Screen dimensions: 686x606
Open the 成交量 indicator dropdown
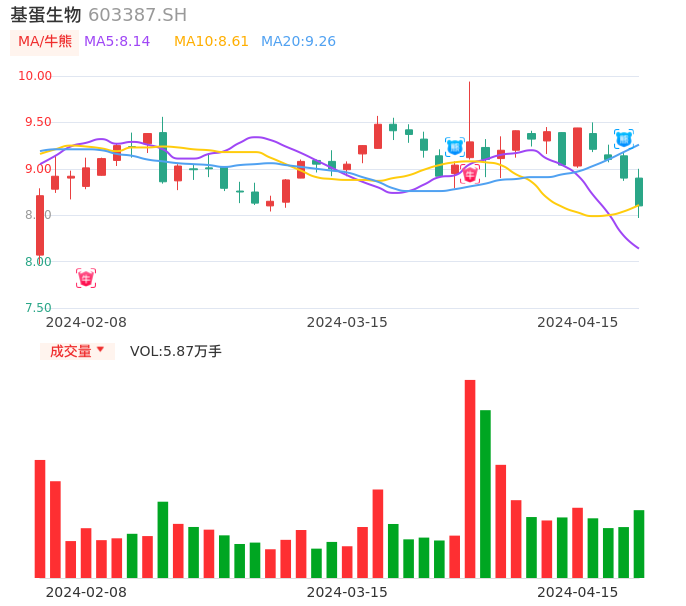pos(77,351)
